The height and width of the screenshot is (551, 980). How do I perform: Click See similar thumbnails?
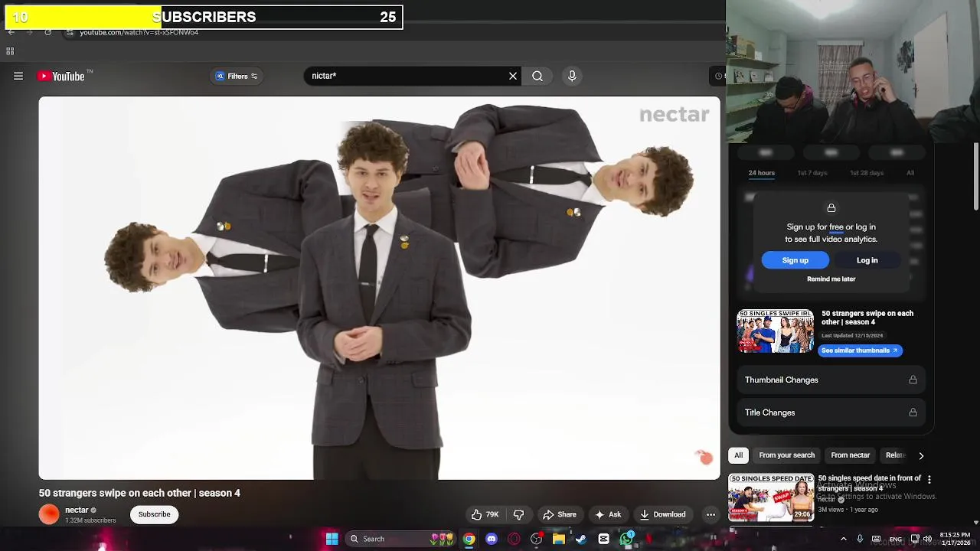[x=860, y=350]
